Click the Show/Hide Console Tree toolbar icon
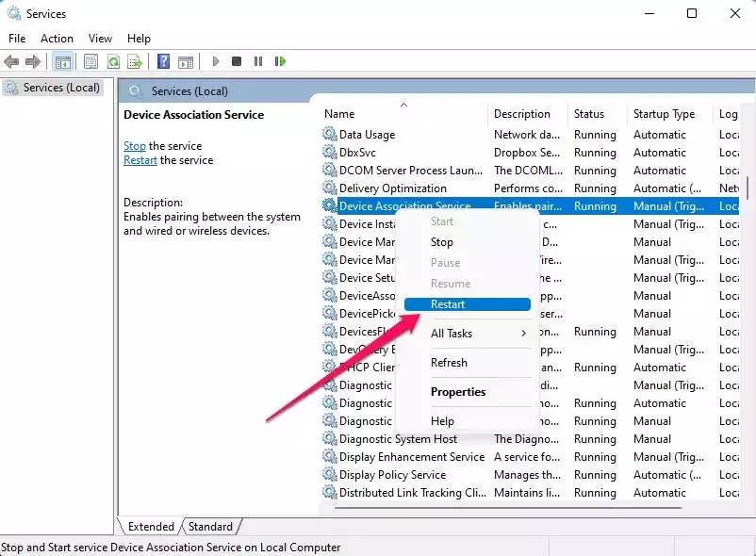Viewport: 756px width, 556px height. coord(62,61)
